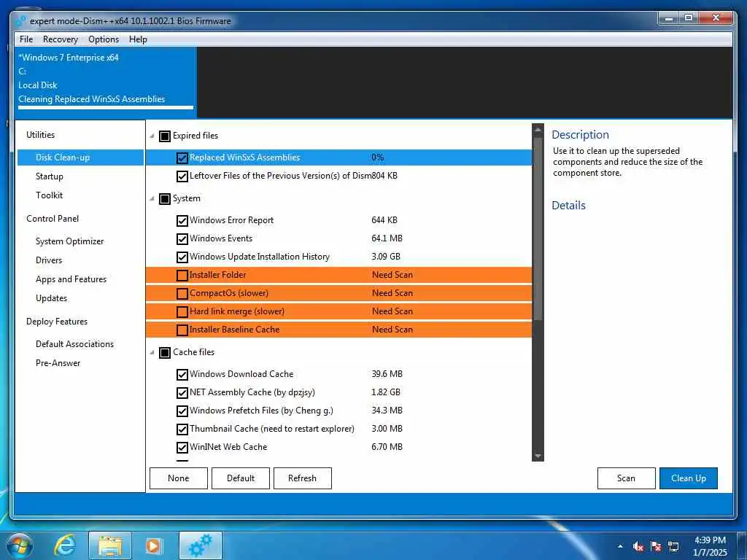Toggle Expired files group checkbox

point(164,136)
